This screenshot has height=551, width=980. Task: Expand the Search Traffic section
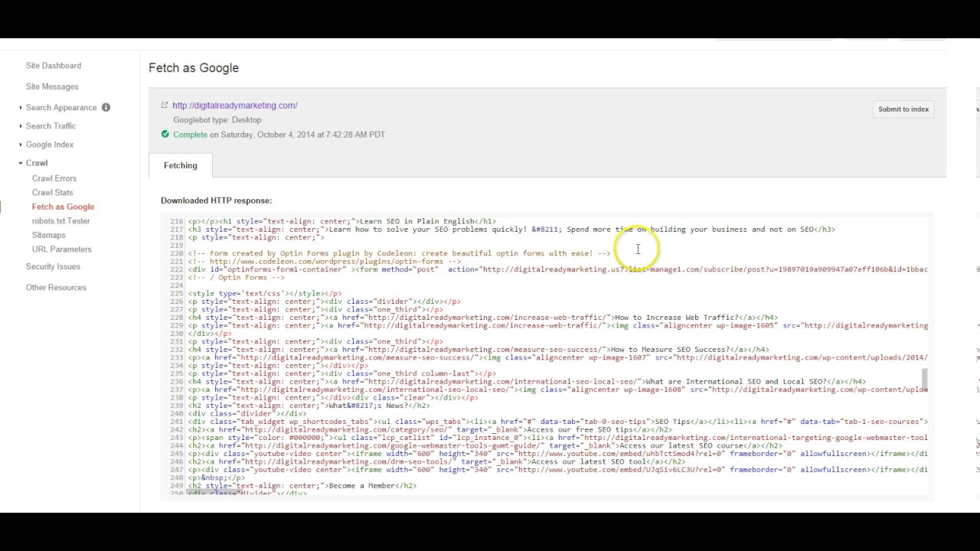[51, 126]
